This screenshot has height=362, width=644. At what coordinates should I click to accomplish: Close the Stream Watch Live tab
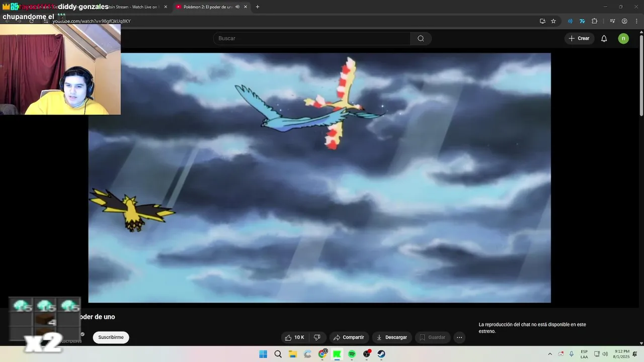click(166, 7)
